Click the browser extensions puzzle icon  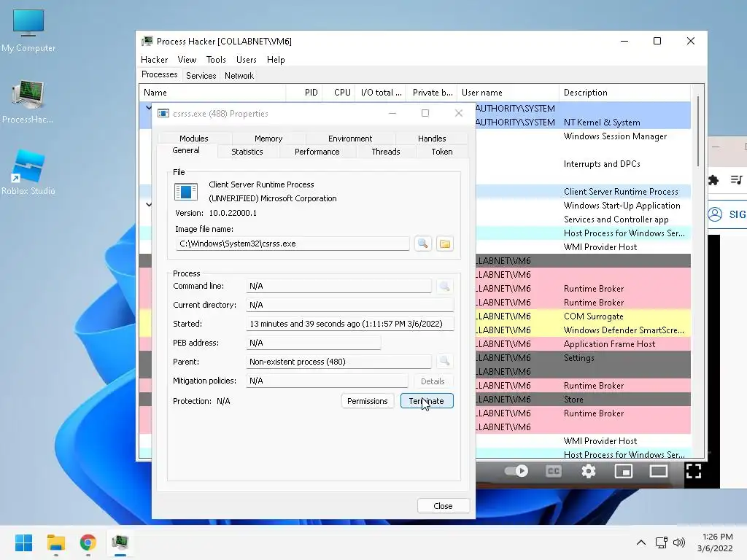point(713,180)
